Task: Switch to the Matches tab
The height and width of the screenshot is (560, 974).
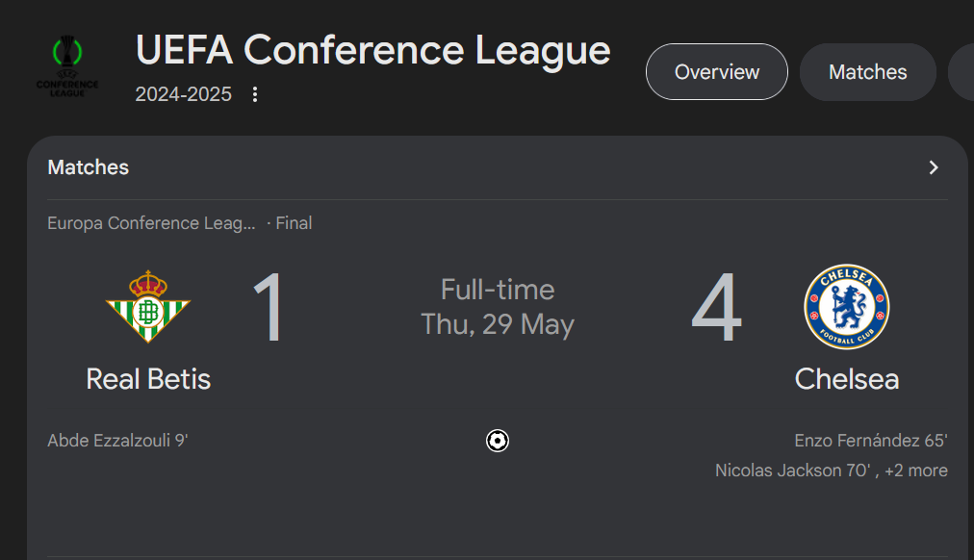Action: 868,72
